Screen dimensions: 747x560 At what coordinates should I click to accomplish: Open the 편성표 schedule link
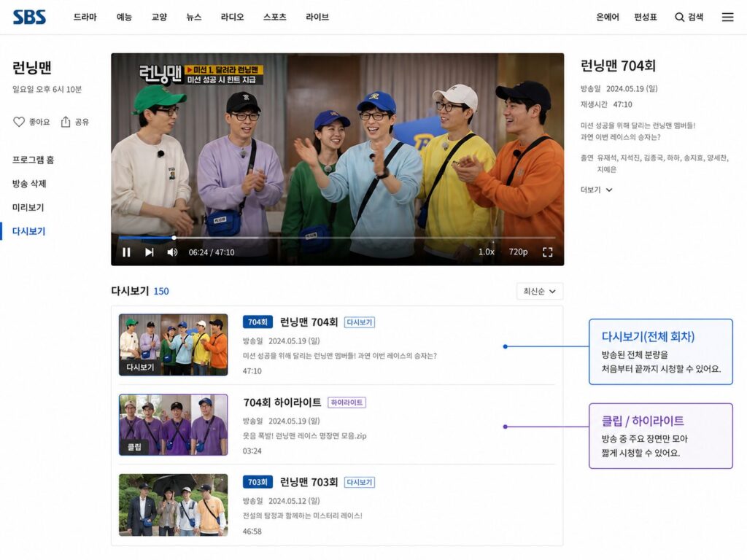pyautogui.click(x=645, y=17)
